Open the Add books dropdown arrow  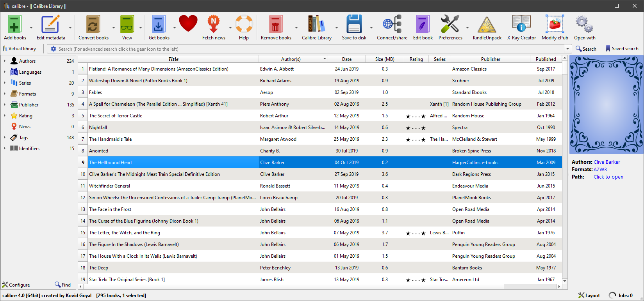31,28
